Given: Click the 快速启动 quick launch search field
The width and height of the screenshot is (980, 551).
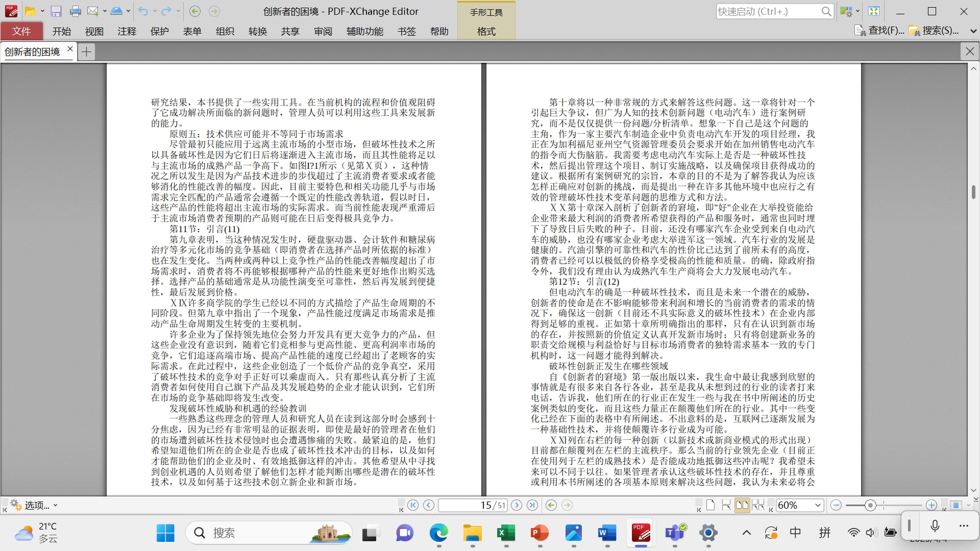Looking at the screenshot, I should tap(768, 11).
